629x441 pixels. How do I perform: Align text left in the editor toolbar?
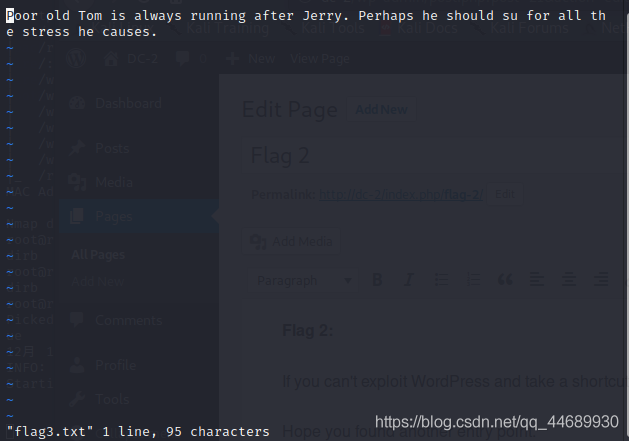pos(537,280)
